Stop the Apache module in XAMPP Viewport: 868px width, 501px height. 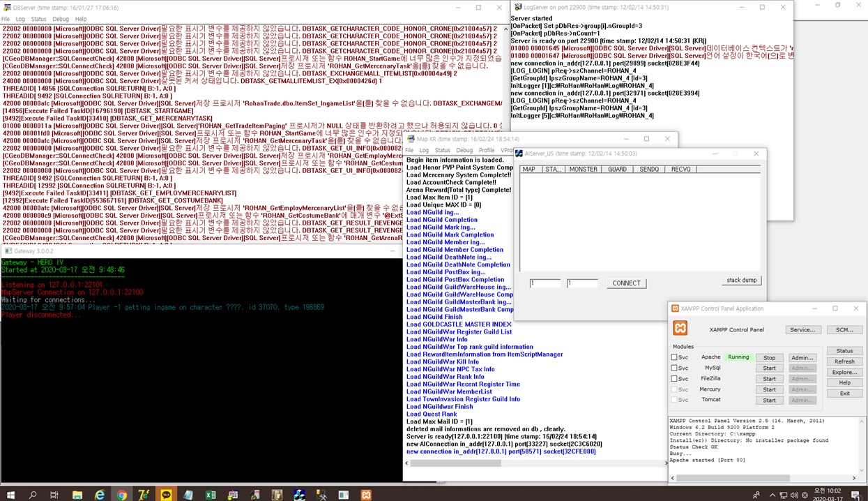point(769,358)
